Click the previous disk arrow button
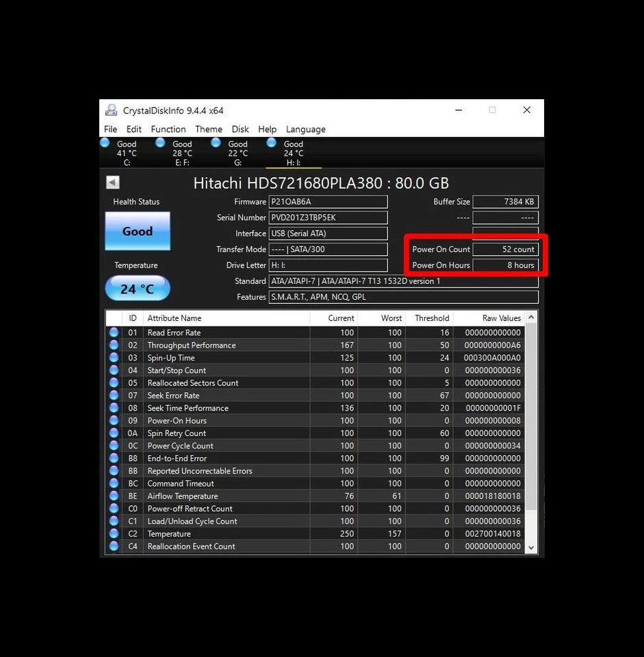This screenshot has height=657, width=644. (113, 182)
